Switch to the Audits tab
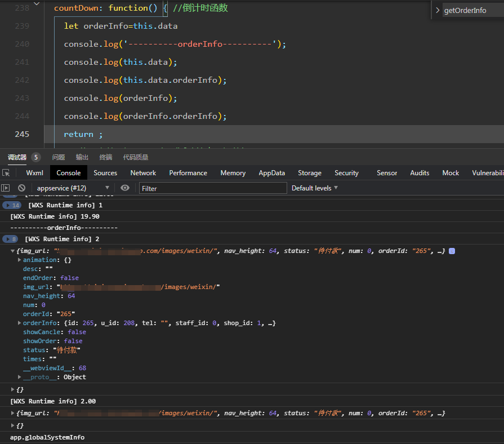This screenshot has width=504, height=444. coord(420,173)
